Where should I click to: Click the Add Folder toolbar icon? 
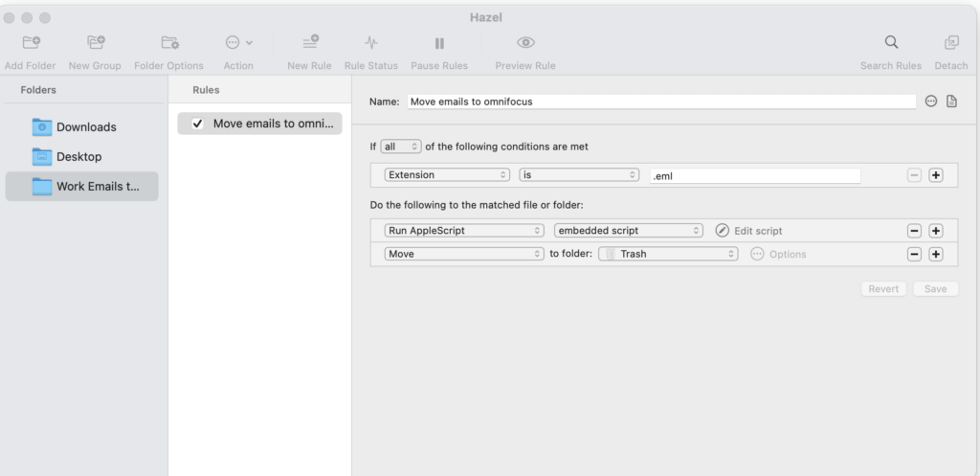click(32, 43)
